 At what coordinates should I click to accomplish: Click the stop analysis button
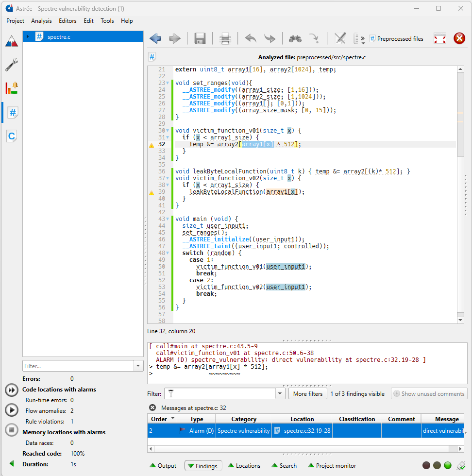click(12, 430)
